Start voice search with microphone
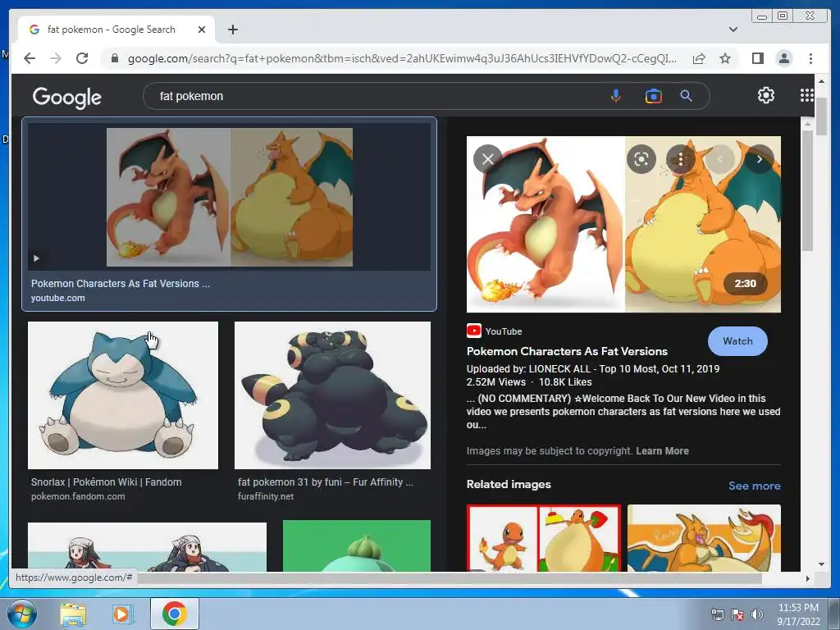This screenshot has height=630, width=840. (615, 96)
